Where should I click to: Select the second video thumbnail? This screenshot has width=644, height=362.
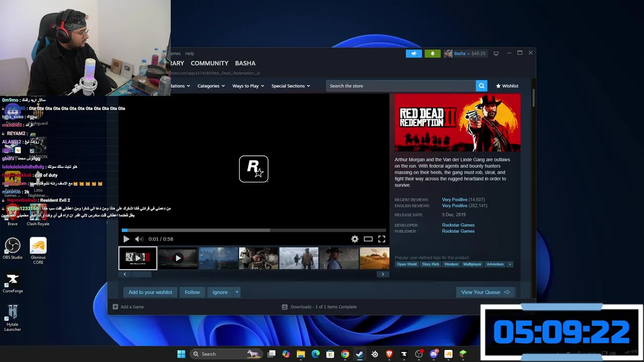pos(178,258)
